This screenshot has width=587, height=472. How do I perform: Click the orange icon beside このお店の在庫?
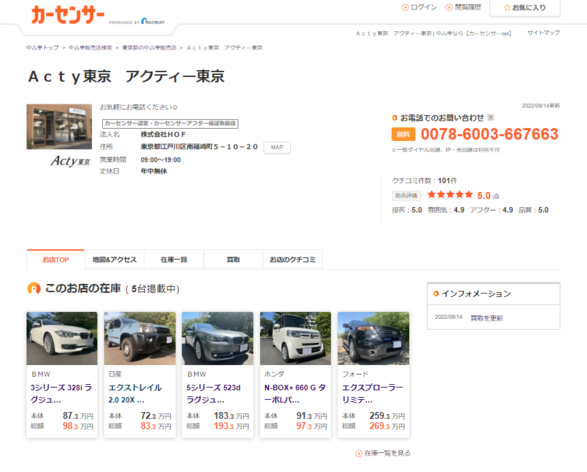(x=34, y=289)
